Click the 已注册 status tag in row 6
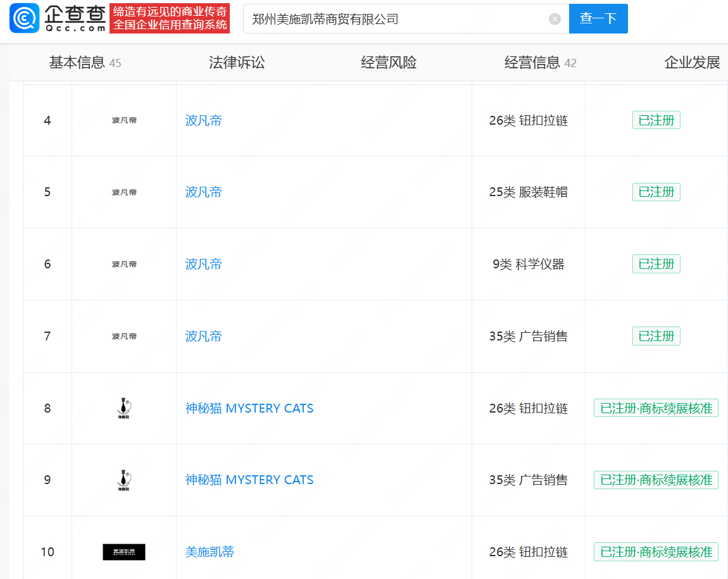Image resolution: width=728 pixels, height=579 pixels. pos(656,264)
